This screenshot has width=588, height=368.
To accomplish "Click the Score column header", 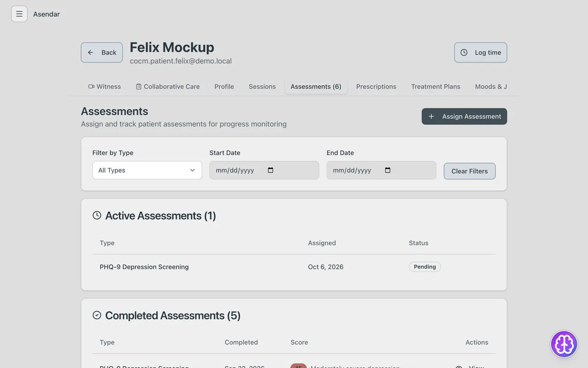I will 299,342.
